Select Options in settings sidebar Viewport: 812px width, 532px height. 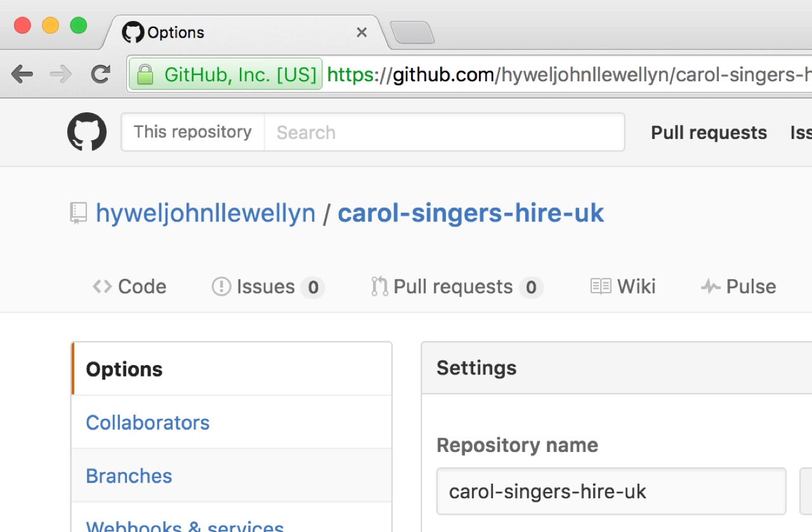[232, 369]
